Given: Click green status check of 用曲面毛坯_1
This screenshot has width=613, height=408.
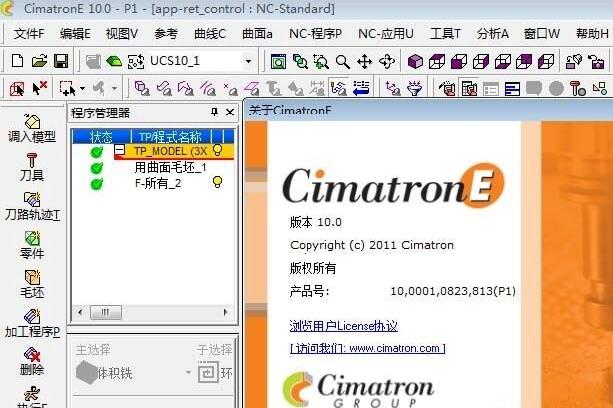Looking at the screenshot, I should click(97, 168).
